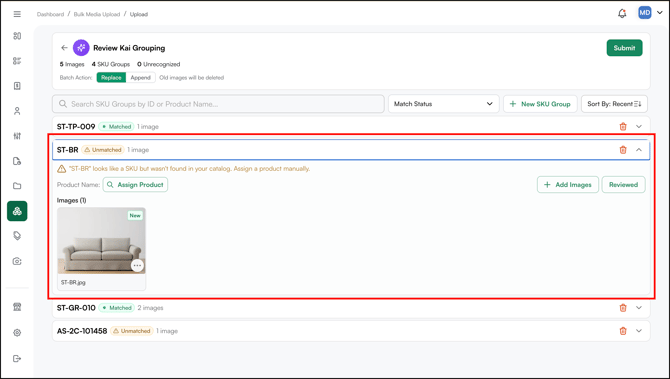Click the ST-GR-010 group title
670x379 pixels.
(x=76, y=308)
